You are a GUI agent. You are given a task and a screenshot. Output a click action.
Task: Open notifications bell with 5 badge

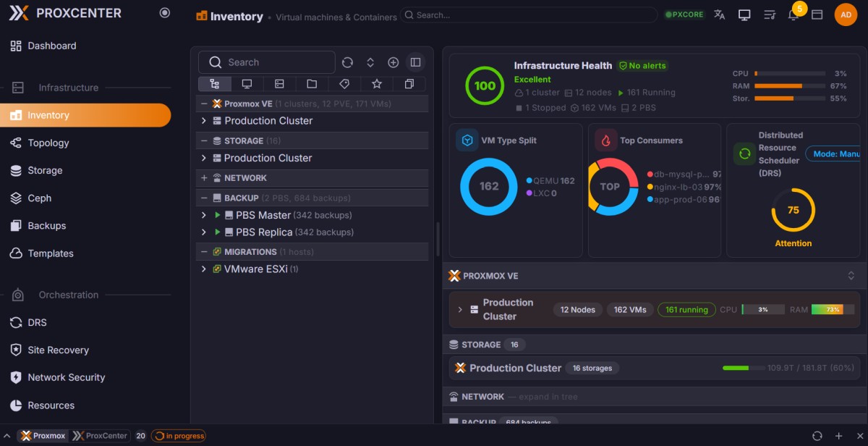(793, 14)
